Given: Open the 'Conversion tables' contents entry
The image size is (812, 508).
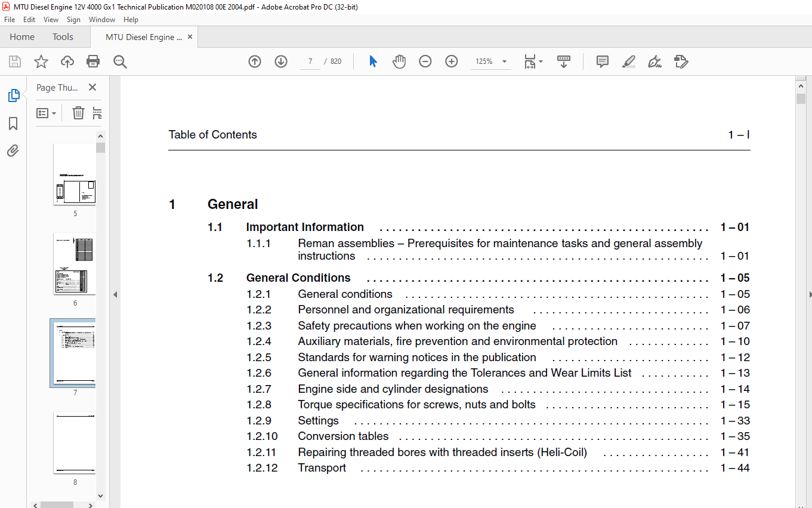Looking at the screenshot, I should (343, 436).
